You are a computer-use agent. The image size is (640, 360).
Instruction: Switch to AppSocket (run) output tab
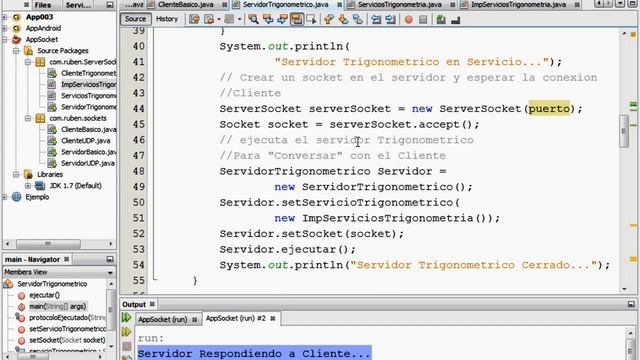click(167, 319)
